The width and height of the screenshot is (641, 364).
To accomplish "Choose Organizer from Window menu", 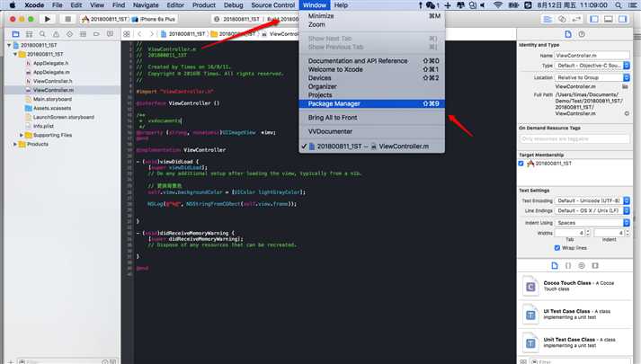I will click(x=372, y=86).
